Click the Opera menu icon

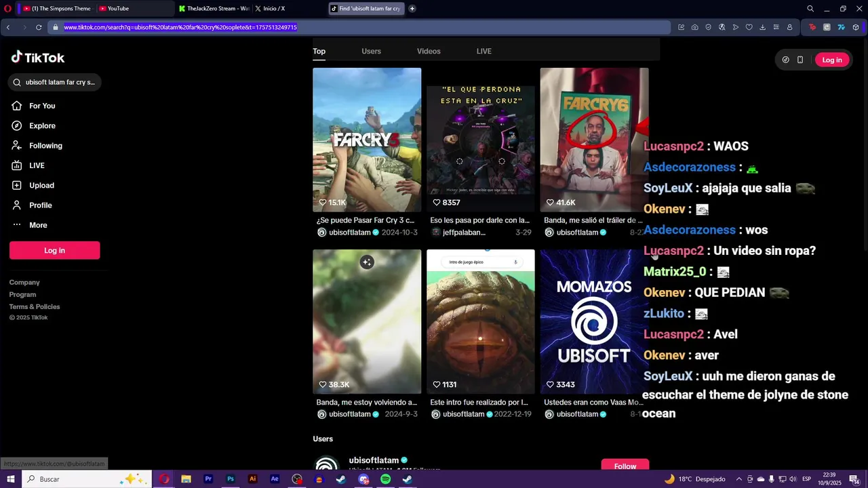(x=7, y=9)
